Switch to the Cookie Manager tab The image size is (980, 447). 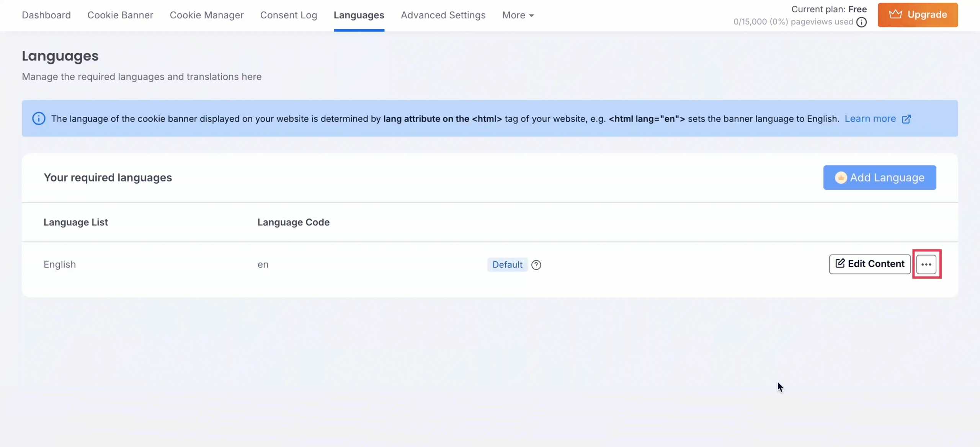(207, 15)
